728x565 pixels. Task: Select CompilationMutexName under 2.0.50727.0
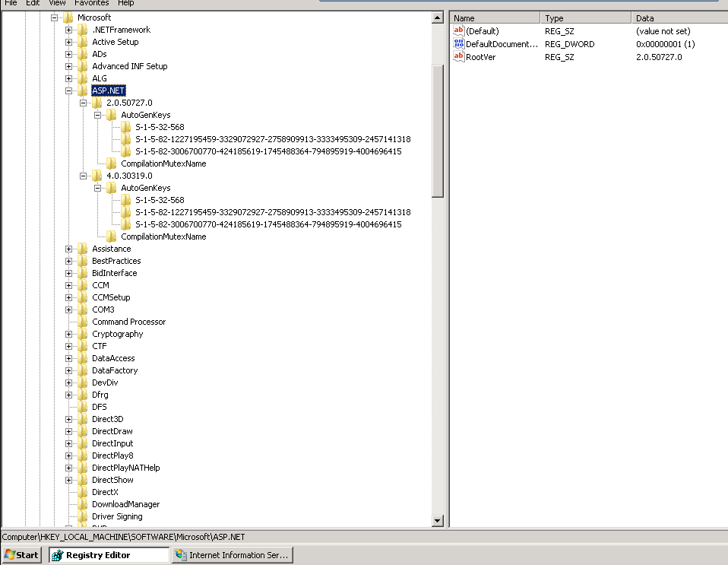click(163, 163)
